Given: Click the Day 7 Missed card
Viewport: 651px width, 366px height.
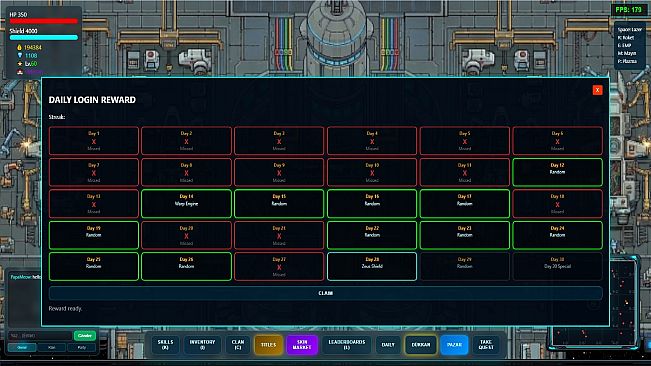Looking at the screenshot, I should point(94,172).
